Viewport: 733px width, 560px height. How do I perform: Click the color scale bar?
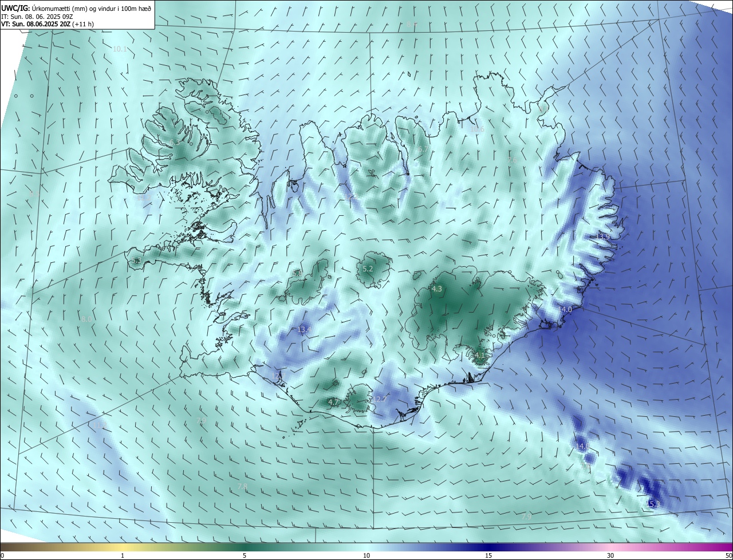pyautogui.click(x=366, y=547)
